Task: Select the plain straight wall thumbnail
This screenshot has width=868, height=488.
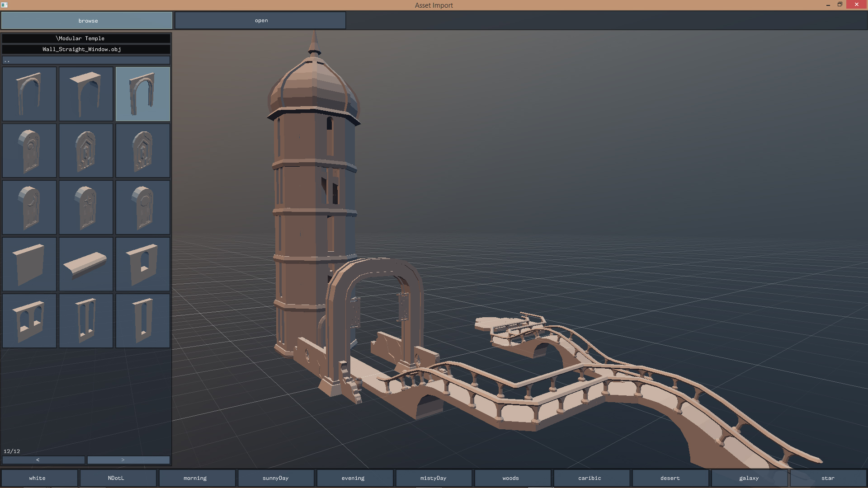Action: pyautogui.click(x=29, y=264)
